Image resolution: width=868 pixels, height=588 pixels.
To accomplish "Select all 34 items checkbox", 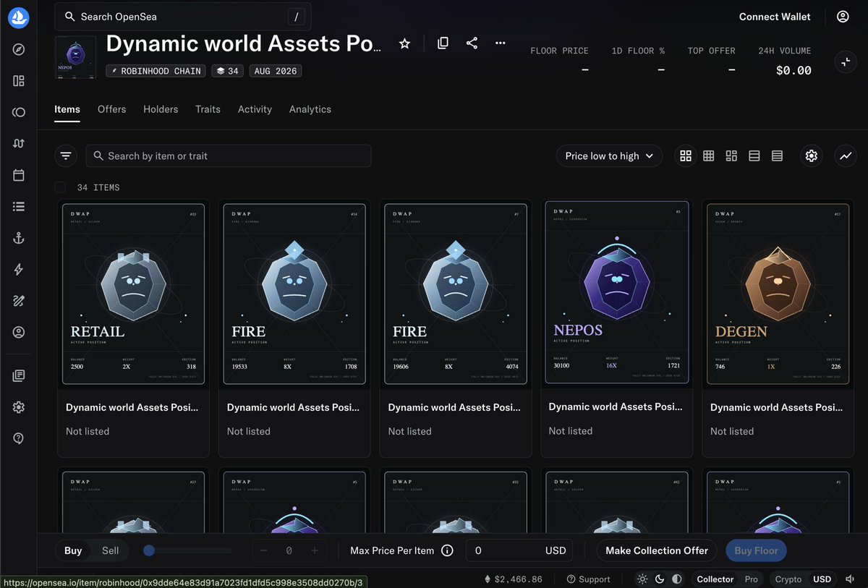I will (x=60, y=187).
